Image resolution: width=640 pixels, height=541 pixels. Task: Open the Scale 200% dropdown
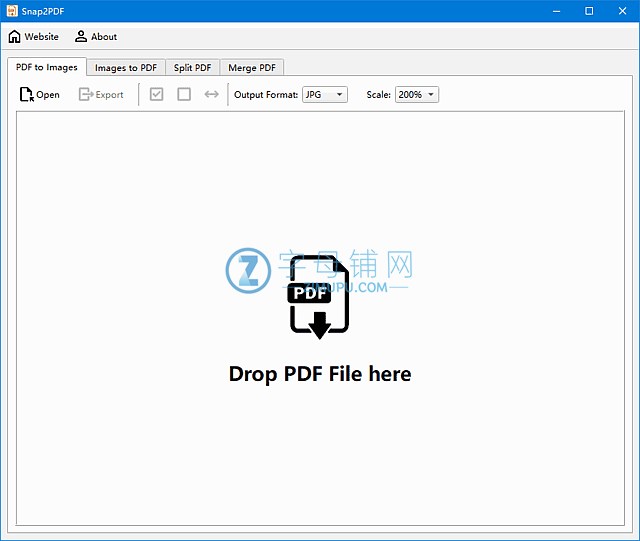coord(417,95)
